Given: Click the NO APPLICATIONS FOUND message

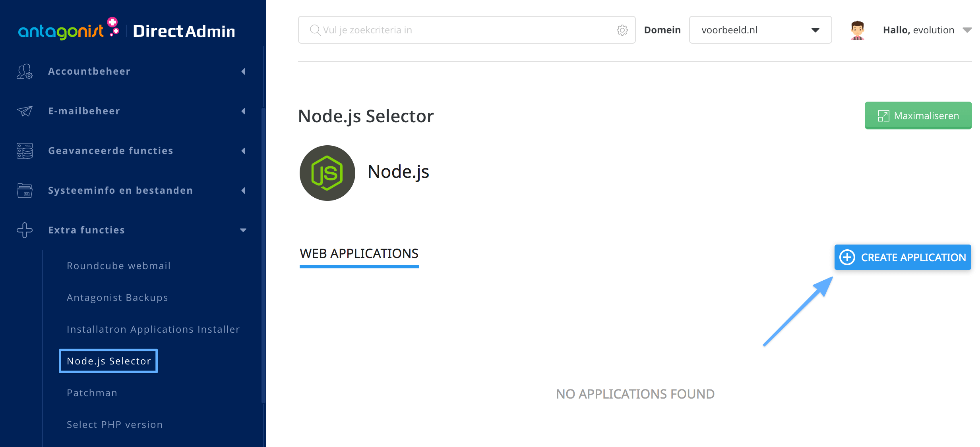Looking at the screenshot, I should (x=635, y=394).
